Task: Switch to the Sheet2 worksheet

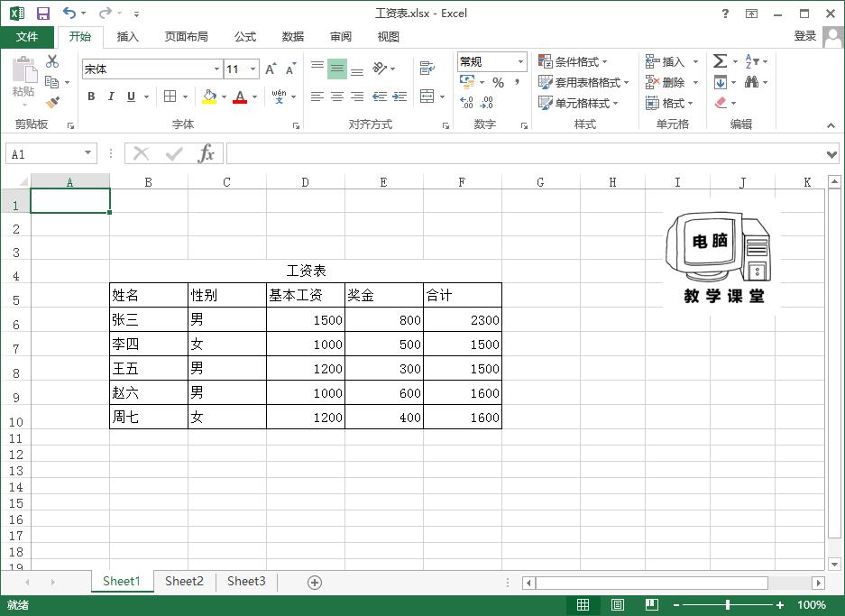Action: coord(183,582)
